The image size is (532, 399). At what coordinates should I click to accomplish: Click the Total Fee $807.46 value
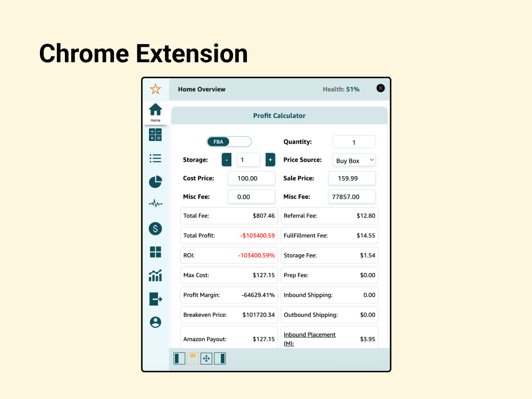264,216
